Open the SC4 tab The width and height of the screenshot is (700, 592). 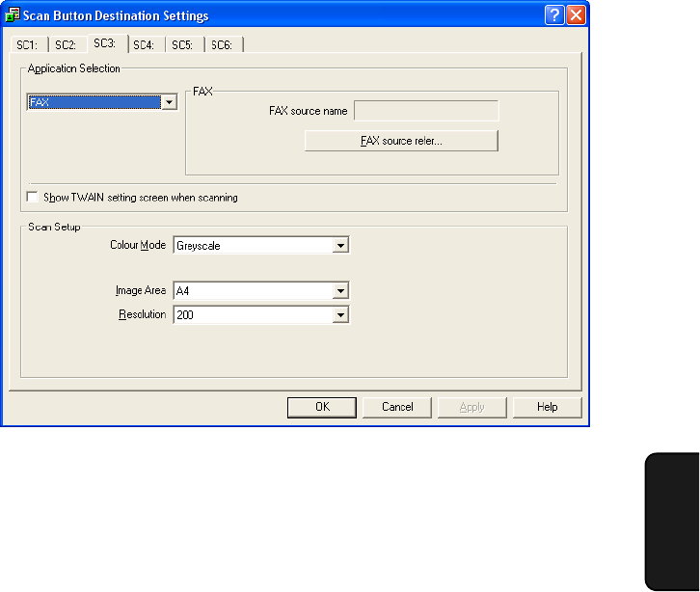point(145,45)
